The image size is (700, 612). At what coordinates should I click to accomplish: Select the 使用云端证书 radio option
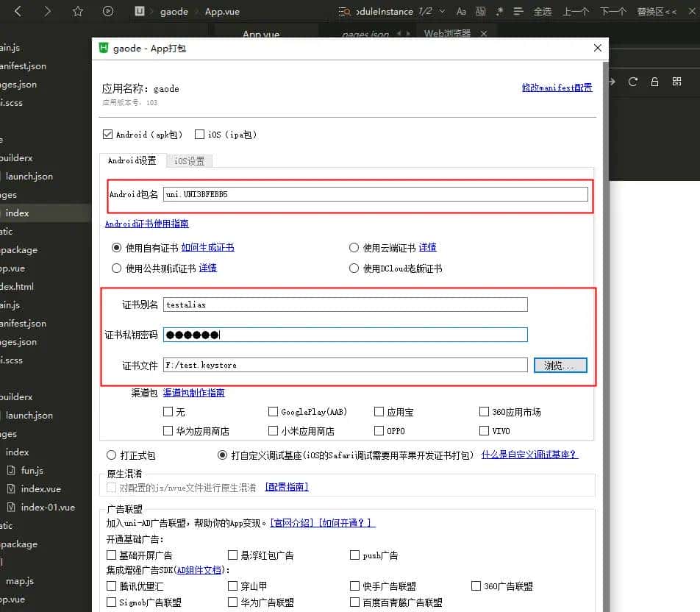(354, 248)
